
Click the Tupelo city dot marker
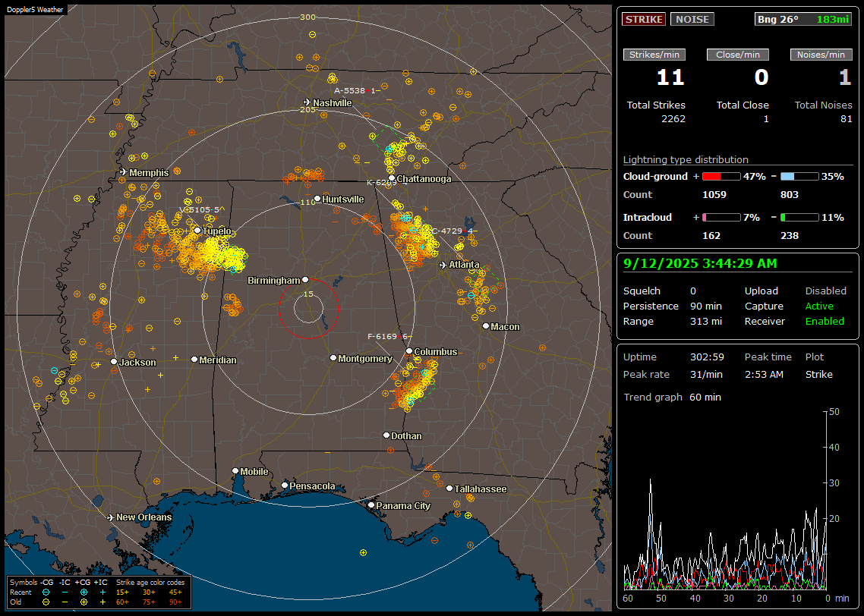tap(197, 231)
